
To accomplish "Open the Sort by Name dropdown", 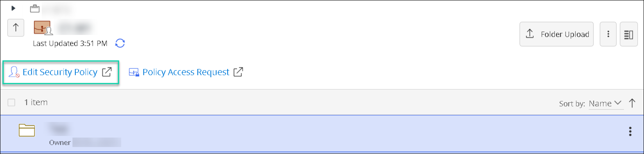I will (605, 103).
